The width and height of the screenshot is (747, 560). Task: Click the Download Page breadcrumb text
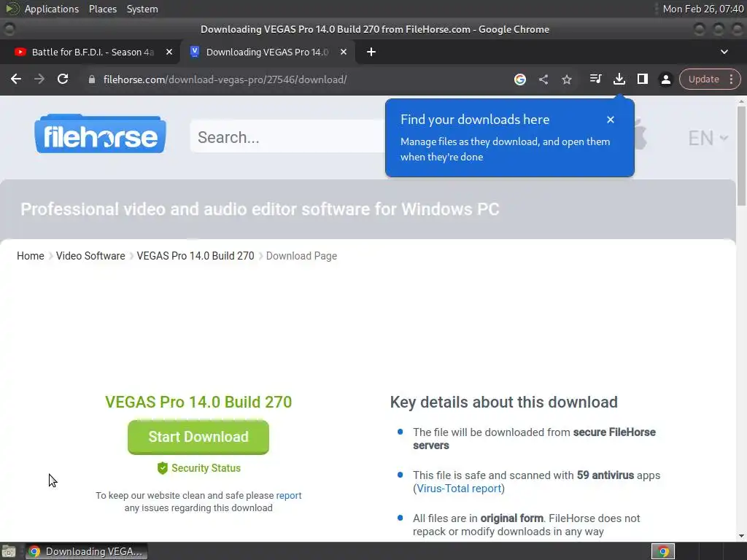[x=301, y=256]
